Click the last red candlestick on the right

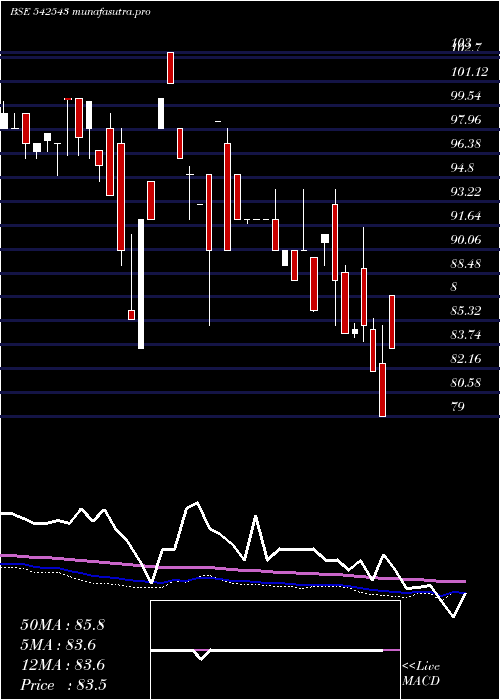tap(392, 322)
